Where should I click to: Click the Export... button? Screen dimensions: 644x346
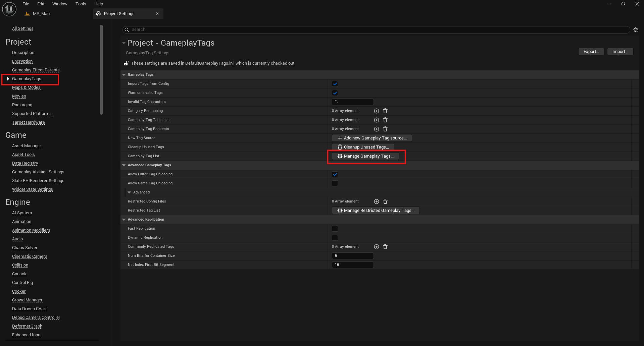click(x=591, y=52)
